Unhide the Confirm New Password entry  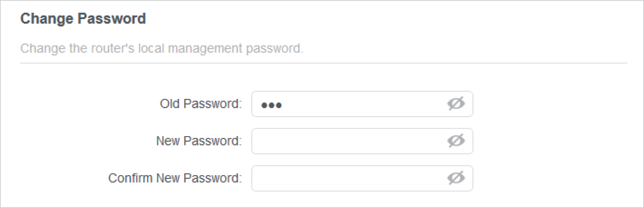[x=456, y=178]
